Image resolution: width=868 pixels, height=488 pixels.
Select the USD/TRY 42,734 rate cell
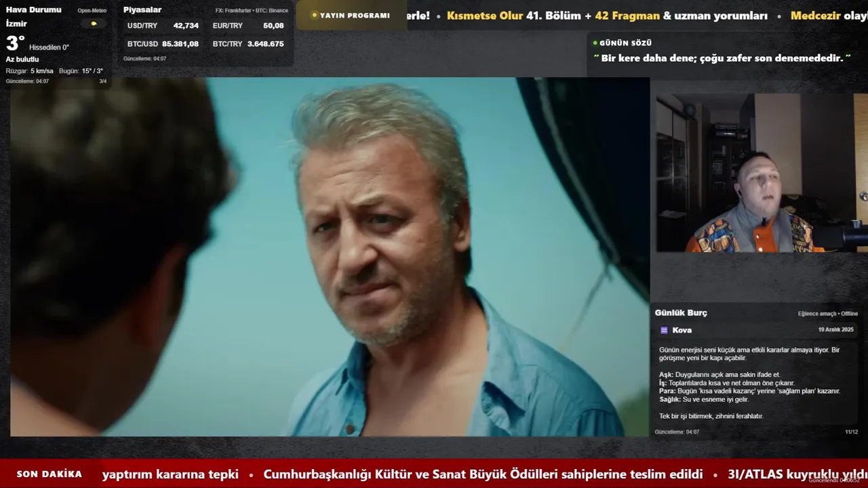coord(163,25)
